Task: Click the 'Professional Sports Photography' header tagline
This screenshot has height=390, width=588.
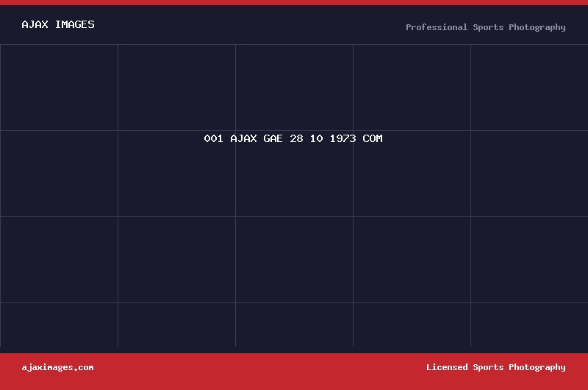Action: tap(486, 27)
